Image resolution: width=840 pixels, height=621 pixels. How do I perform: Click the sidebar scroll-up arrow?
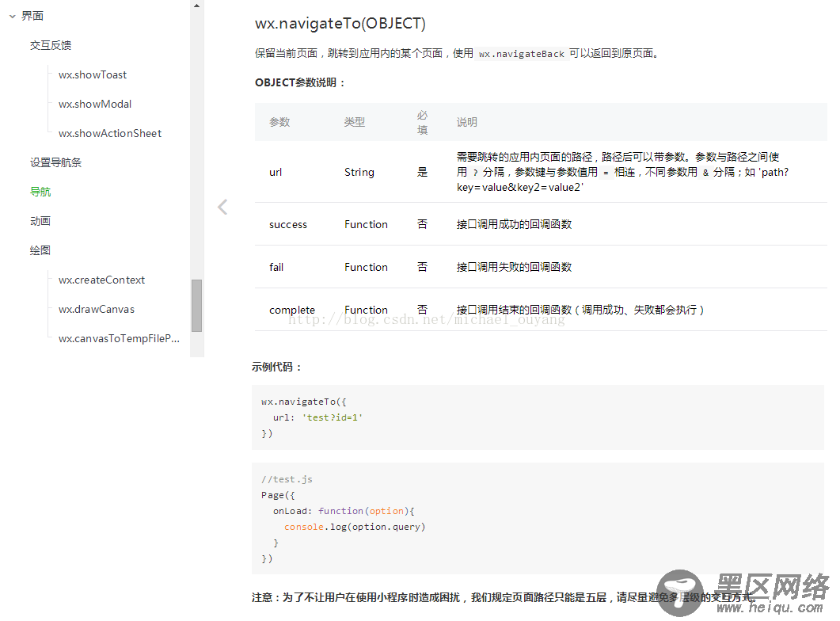pyautogui.click(x=196, y=6)
